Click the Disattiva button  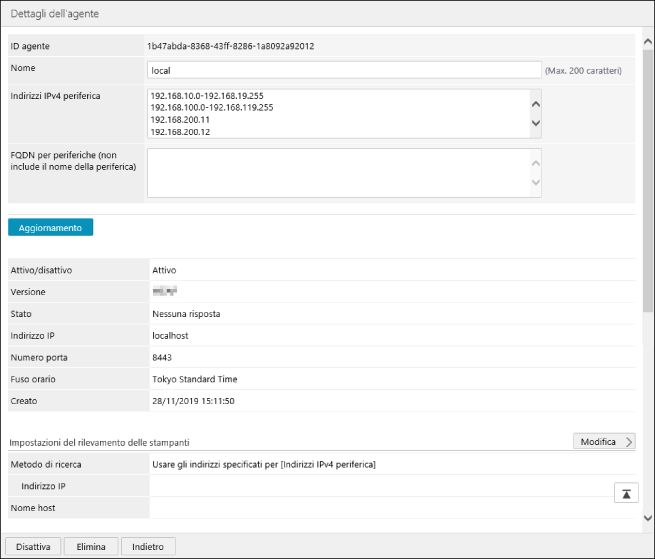click(33, 546)
